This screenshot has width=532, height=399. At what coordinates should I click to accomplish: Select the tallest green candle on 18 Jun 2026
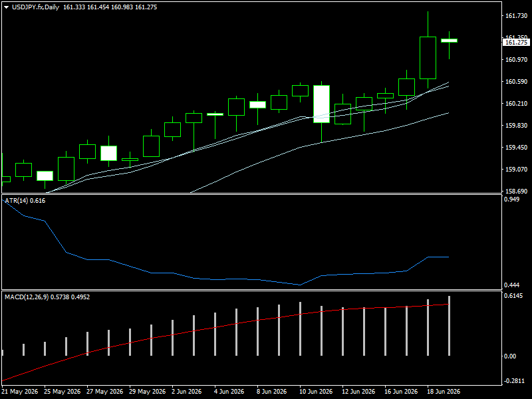428,58
